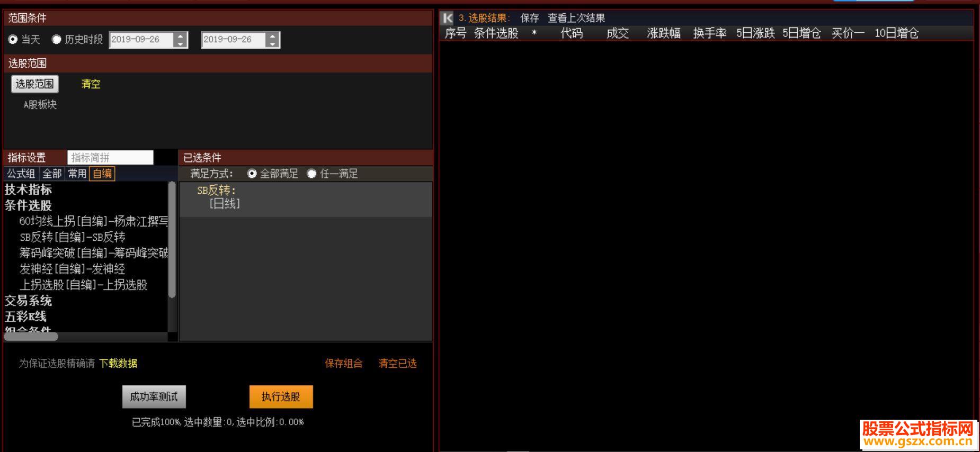Viewport: 980px width, 452px height.
Task: Select the 历史时段 radio option
Action: coord(56,39)
